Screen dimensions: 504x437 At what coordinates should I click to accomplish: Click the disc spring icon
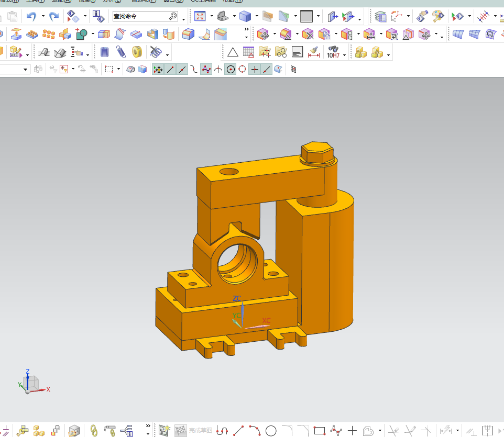(x=137, y=52)
